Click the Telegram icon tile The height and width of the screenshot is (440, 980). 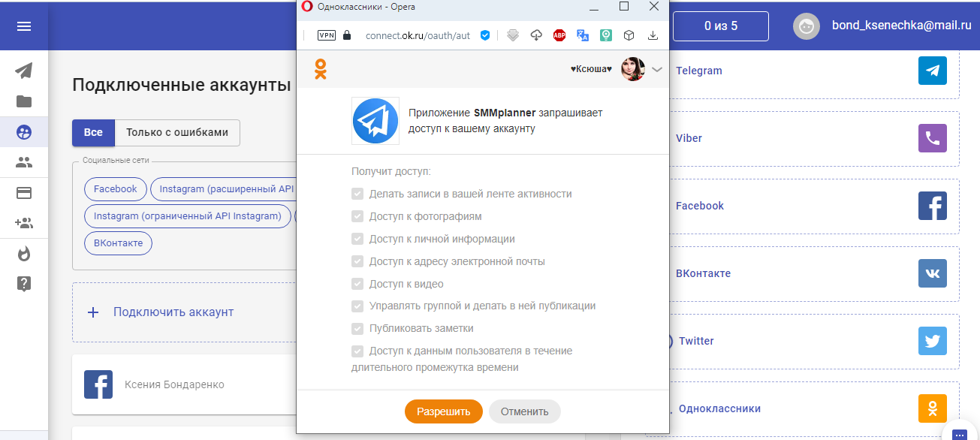click(933, 71)
